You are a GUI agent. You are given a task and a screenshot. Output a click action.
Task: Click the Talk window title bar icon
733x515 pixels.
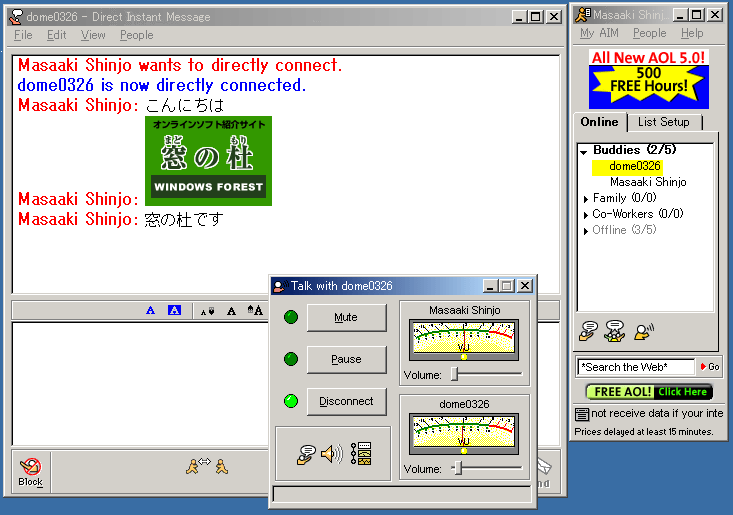click(x=280, y=286)
